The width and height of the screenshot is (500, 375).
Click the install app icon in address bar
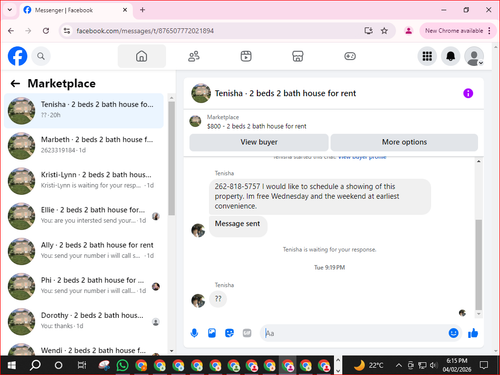coord(368,31)
